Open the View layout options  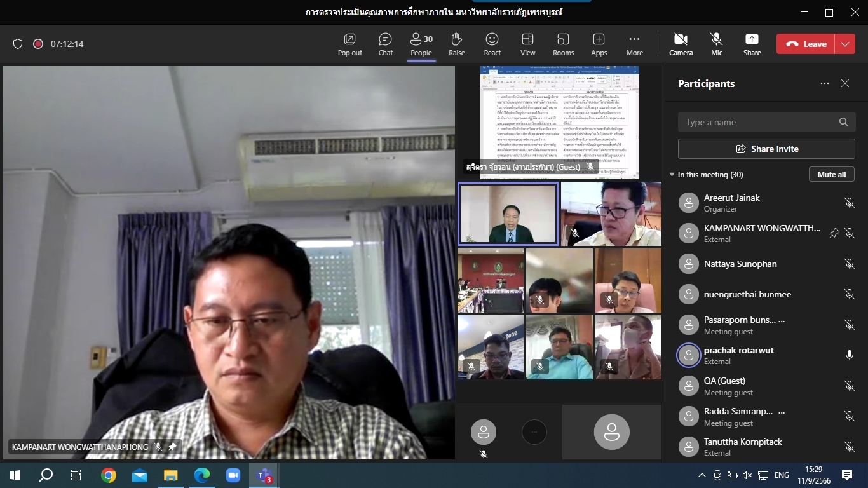tap(527, 44)
